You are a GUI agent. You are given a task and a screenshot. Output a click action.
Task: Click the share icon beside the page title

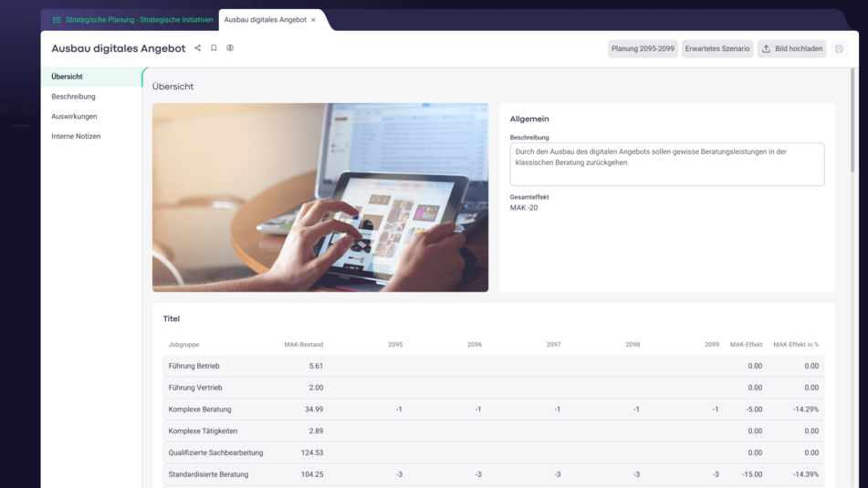197,48
